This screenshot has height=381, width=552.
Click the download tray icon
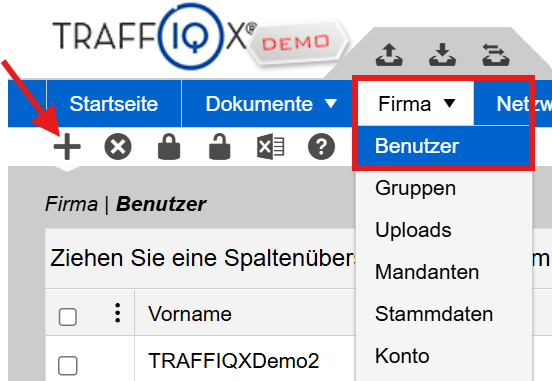coord(443,55)
